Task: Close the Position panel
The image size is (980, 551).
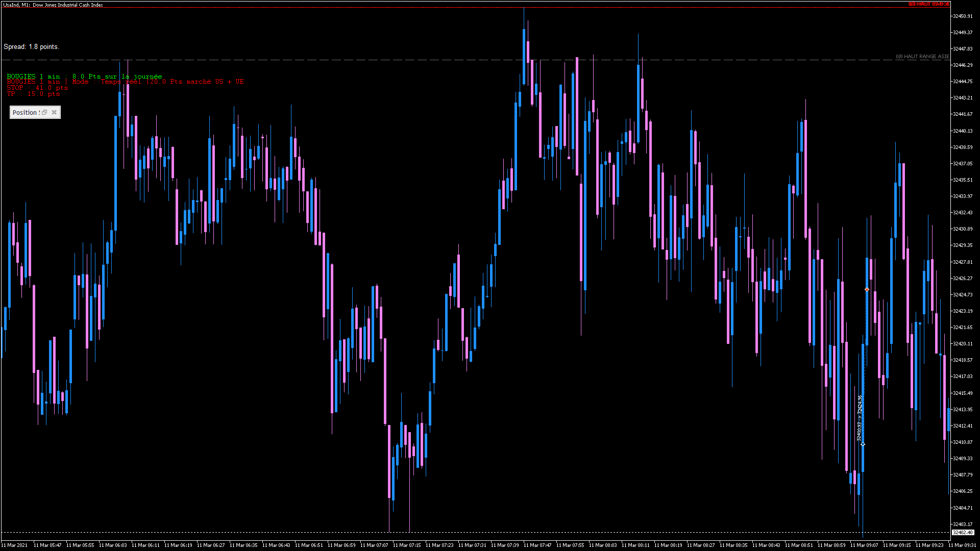Action: [54, 112]
